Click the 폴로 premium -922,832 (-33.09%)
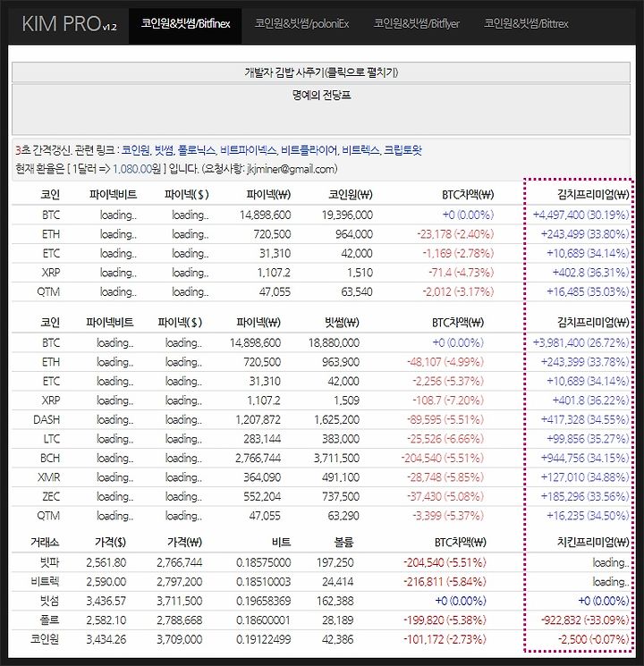644x666 pixels. tap(585, 620)
